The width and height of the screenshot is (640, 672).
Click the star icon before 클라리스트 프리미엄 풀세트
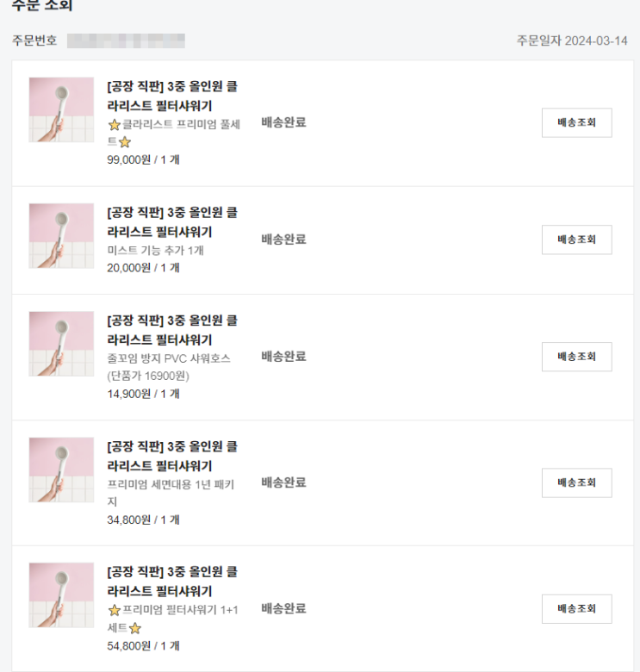[x=114, y=125]
